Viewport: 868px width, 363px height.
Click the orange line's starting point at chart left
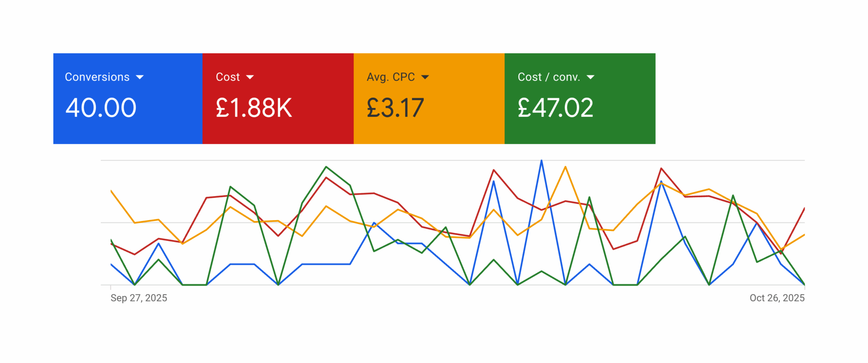[111, 191]
